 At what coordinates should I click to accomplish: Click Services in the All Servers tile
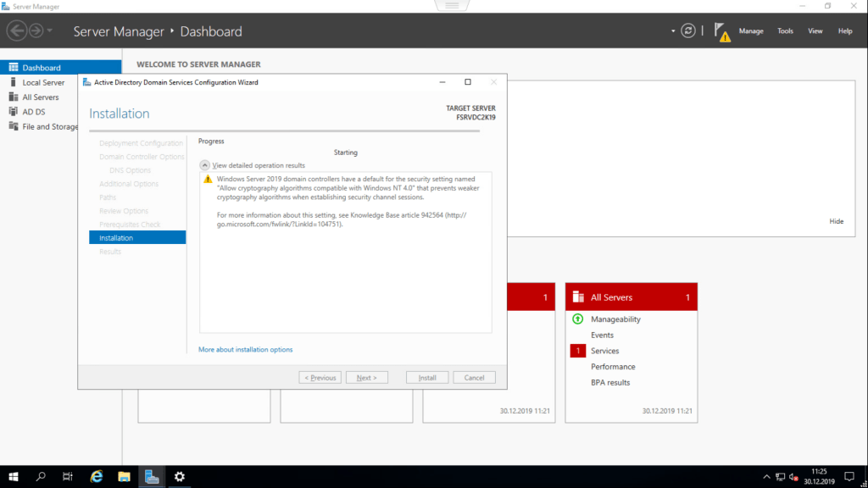(604, 351)
